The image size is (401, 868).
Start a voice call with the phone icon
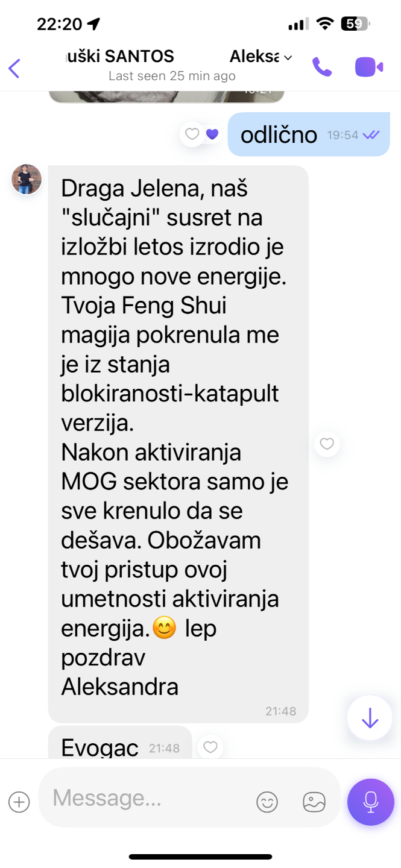click(x=322, y=67)
